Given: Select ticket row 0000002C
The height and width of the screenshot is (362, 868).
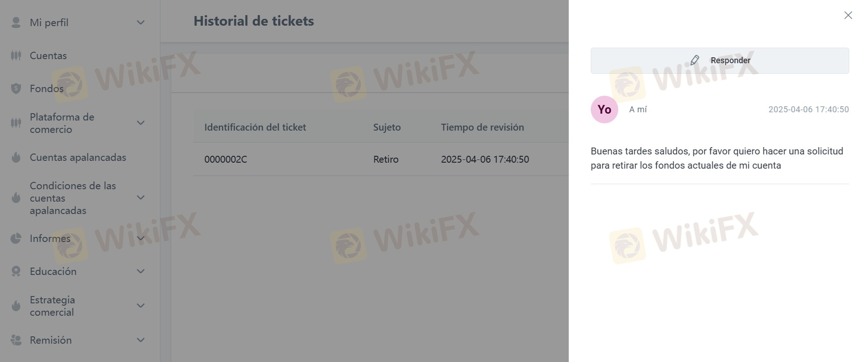Looking at the screenshot, I should tap(381, 159).
